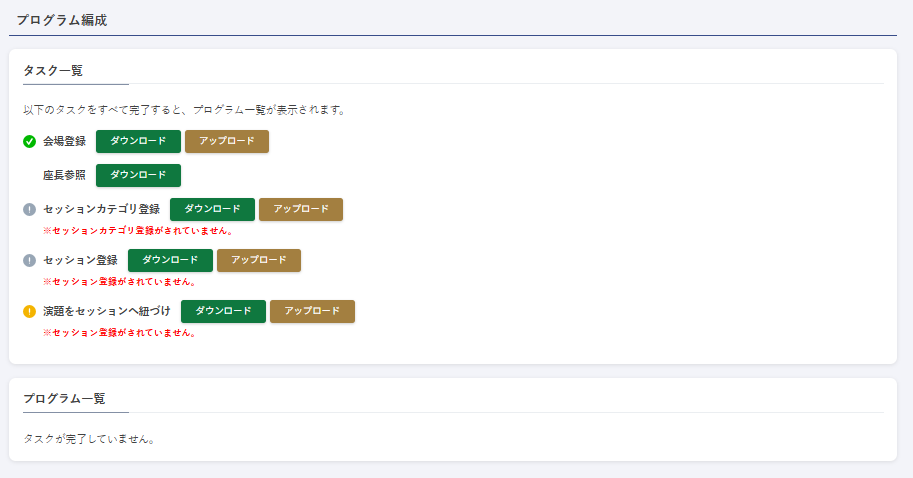913x478 pixels.
Task: Click the yellow warning icon beside 演題をセッションへ紐づけ
Action: pos(29,311)
